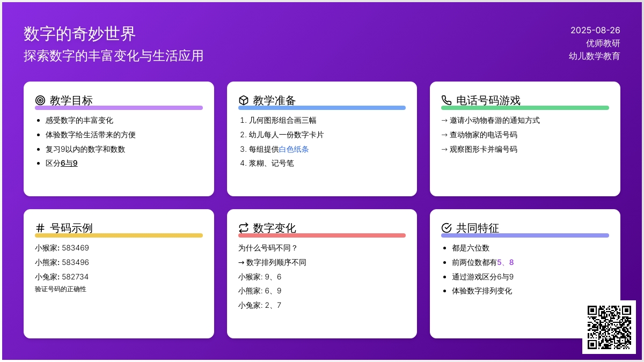
Task: Click the entry 小猴家: 583469
Action: point(62,248)
